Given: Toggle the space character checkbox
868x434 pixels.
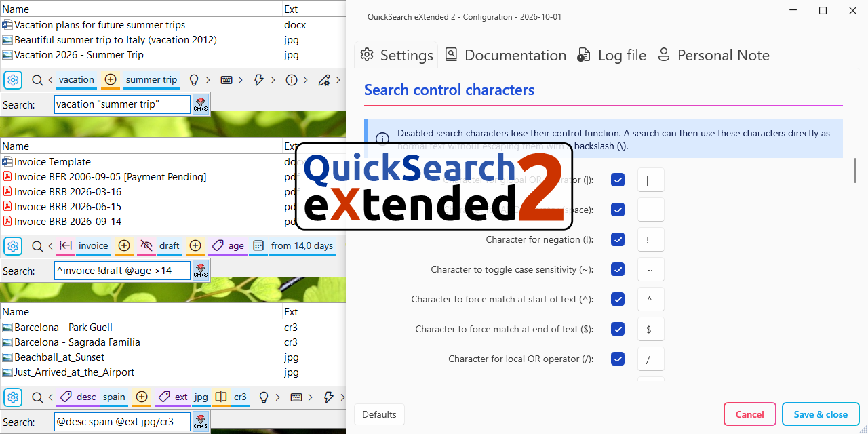Looking at the screenshot, I should 618,210.
